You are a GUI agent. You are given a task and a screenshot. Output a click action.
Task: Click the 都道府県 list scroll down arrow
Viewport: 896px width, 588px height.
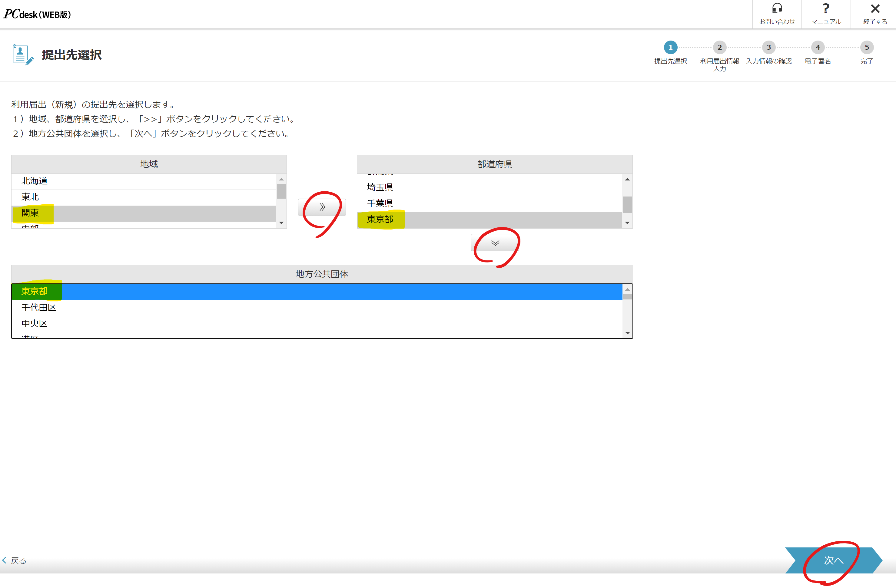[627, 223]
